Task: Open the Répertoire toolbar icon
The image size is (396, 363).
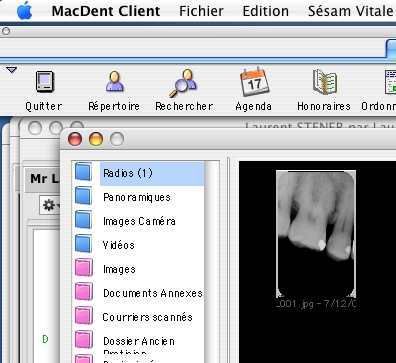Action: (x=114, y=81)
